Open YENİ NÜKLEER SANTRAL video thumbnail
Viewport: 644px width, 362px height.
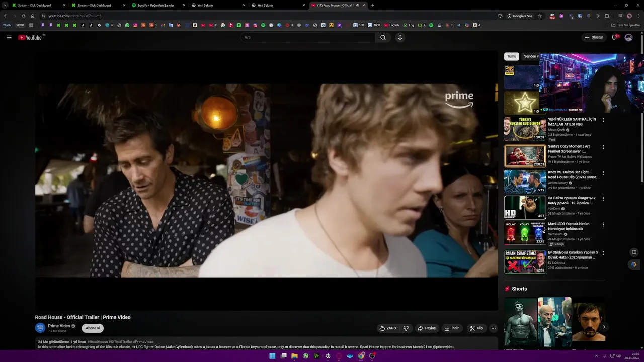[x=525, y=129]
